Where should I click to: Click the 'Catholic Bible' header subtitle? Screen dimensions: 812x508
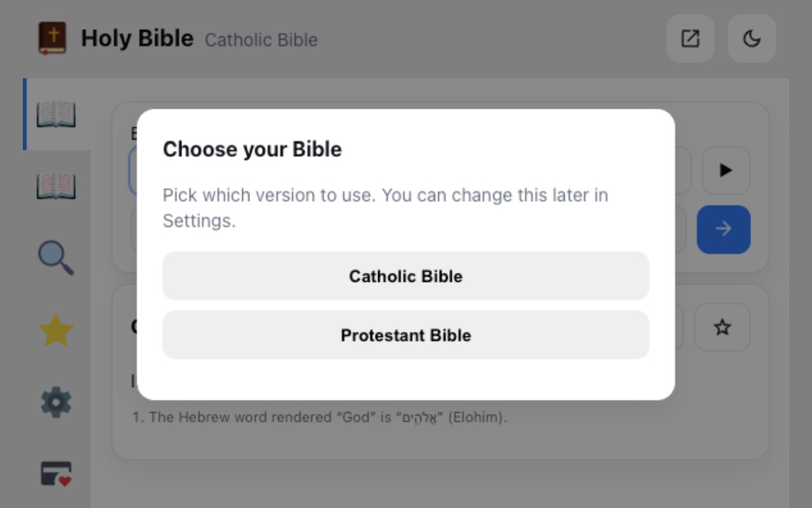click(x=261, y=40)
